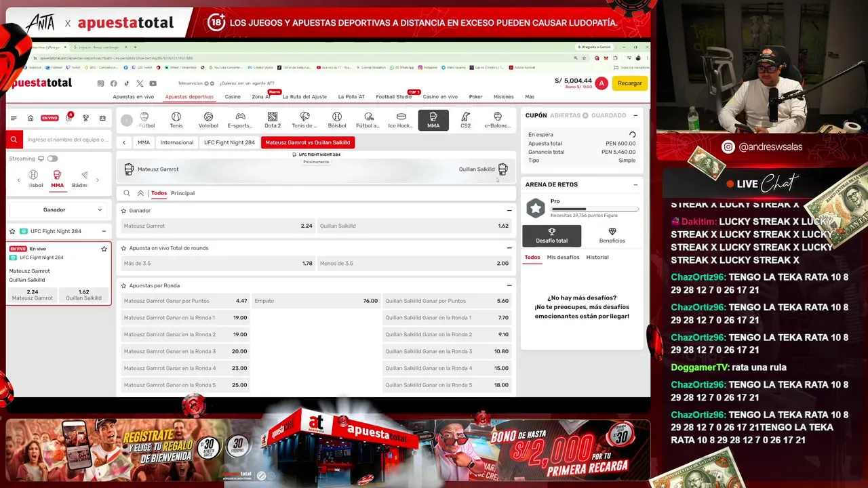The width and height of the screenshot is (868, 488).
Task: Open the EN VIVO live badge in sidebar
Action: click(50, 118)
